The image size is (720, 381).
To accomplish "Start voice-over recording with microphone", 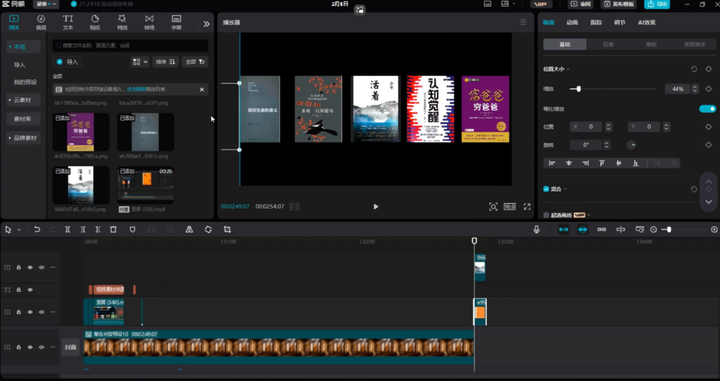I will (x=537, y=230).
